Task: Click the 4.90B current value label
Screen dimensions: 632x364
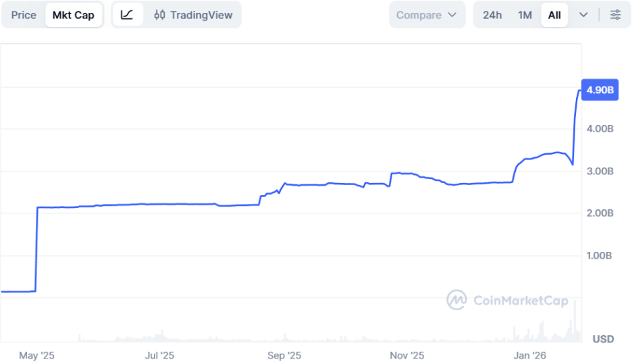Action: coord(600,90)
